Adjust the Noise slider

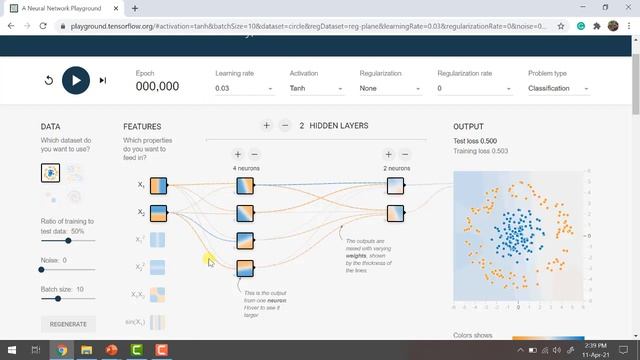pyautogui.click(x=68, y=269)
